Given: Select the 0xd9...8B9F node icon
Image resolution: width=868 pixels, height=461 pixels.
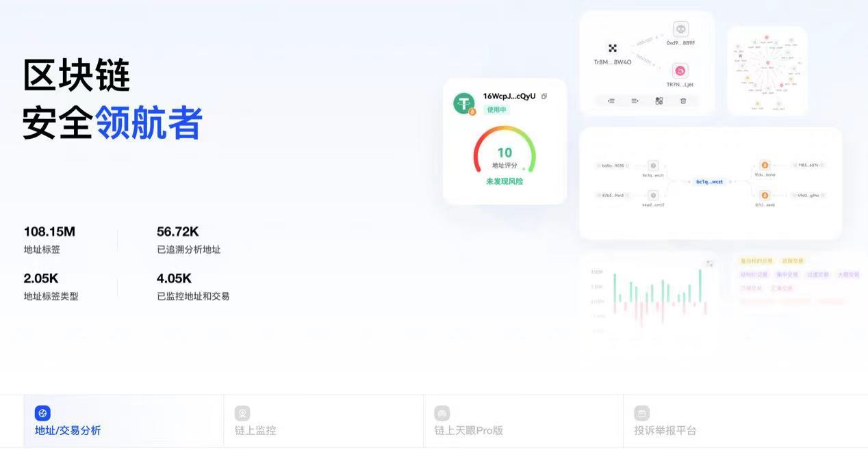Looking at the screenshot, I should [x=680, y=29].
